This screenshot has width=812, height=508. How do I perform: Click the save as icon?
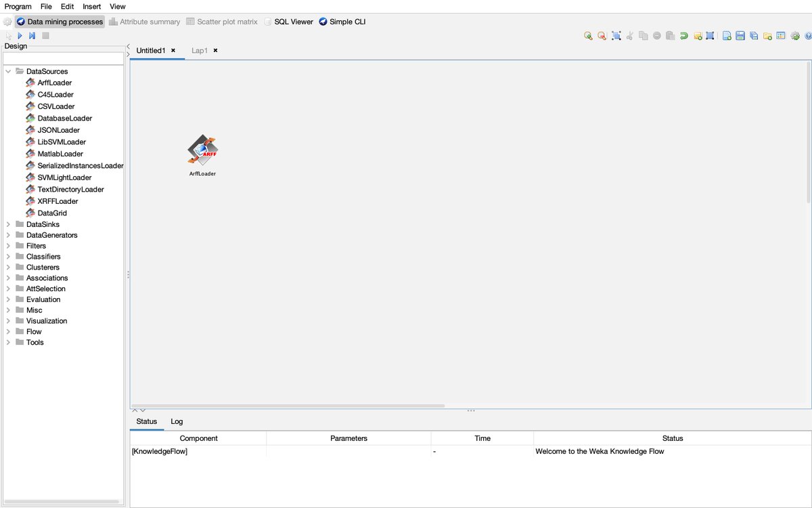tap(754, 36)
